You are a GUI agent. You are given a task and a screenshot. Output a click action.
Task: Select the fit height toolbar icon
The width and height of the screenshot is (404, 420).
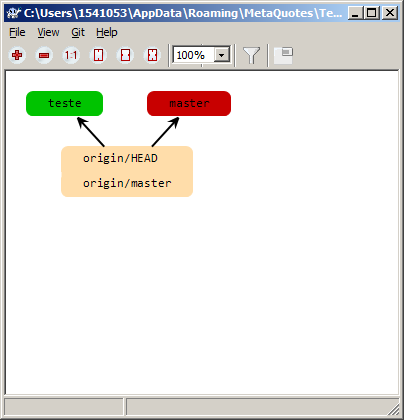click(98, 55)
